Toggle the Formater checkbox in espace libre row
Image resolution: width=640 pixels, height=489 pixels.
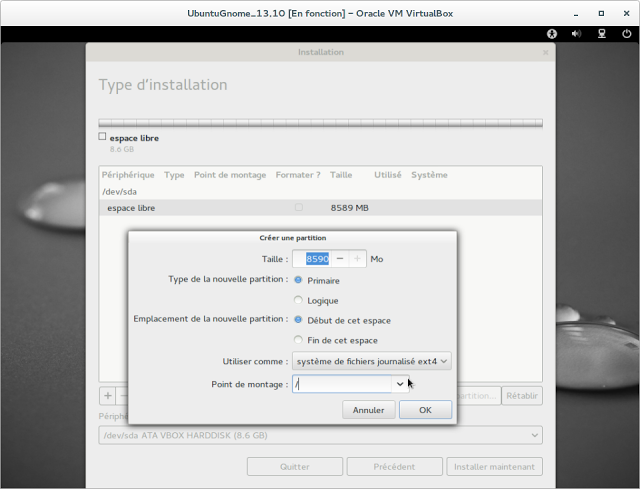click(x=299, y=207)
